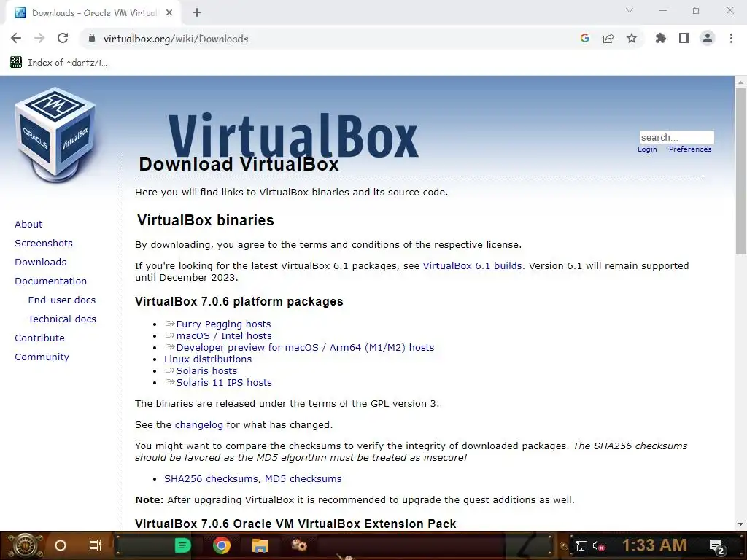Open the 'Index of ~dartz' bookmark
747x560 pixels.
(x=58, y=63)
